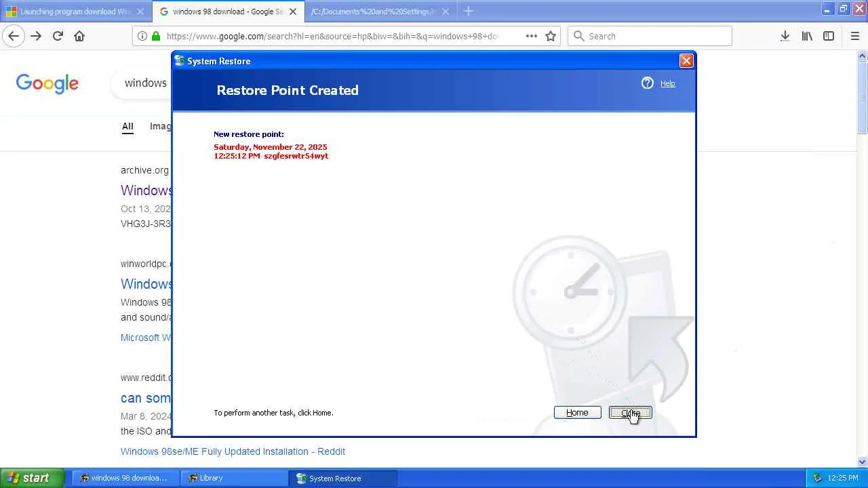The width and height of the screenshot is (868, 488).
Task: Toggle the Firefox sidebar icon
Action: (829, 36)
